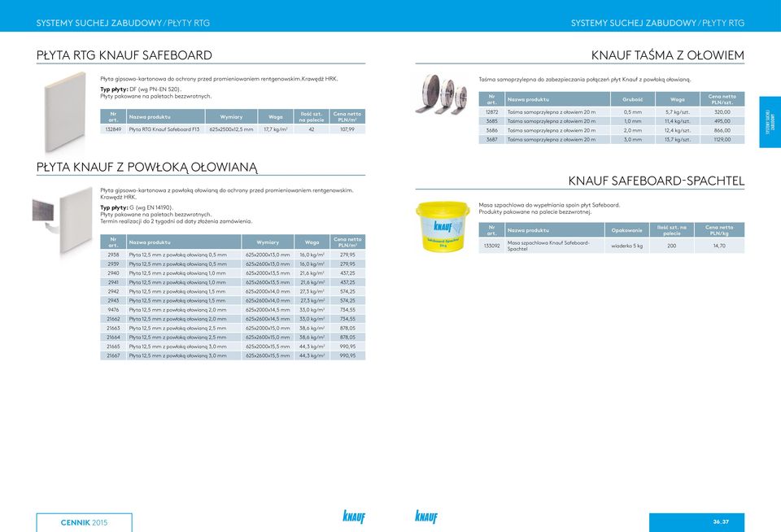Click the page number 36.37 box

coord(697,522)
